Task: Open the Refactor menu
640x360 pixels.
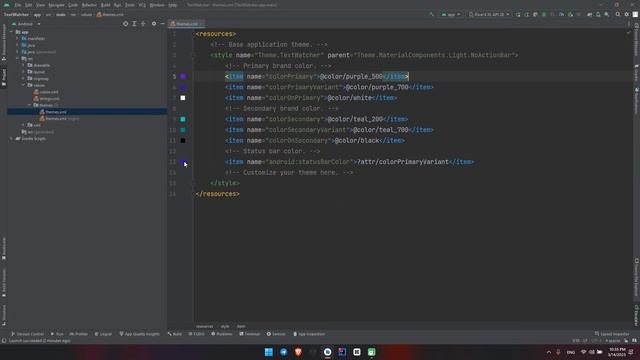Action: click(89, 5)
